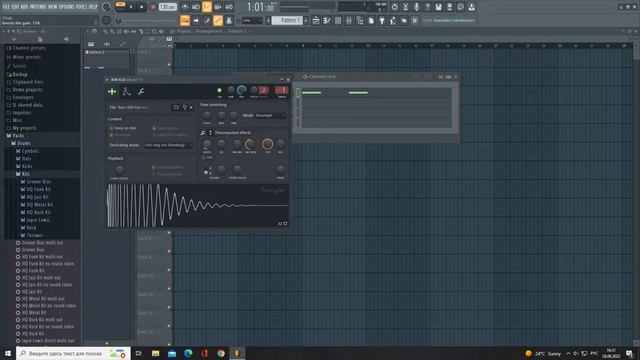The width and height of the screenshot is (640, 360).
Task: Click the folder icon next to sample file name
Action: pyautogui.click(x=176, y=107)
